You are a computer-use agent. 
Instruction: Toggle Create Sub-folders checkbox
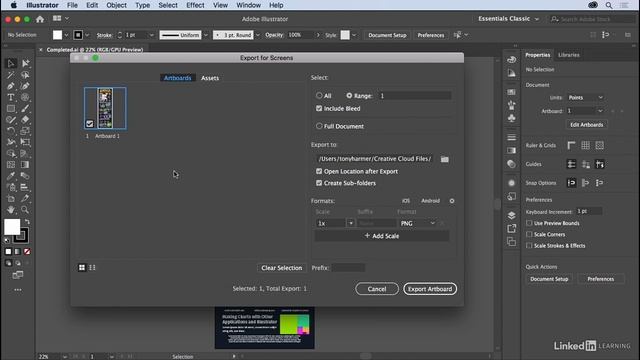click(x=319, y=183)
